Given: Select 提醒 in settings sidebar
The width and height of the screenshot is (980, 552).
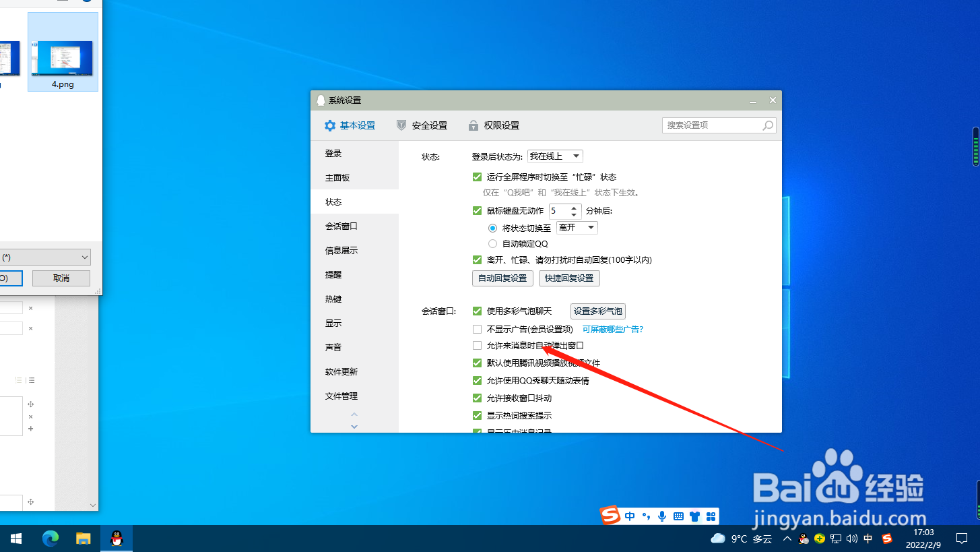Looking at the screenshot, I should pyautogui.click(x=354, y=275).
